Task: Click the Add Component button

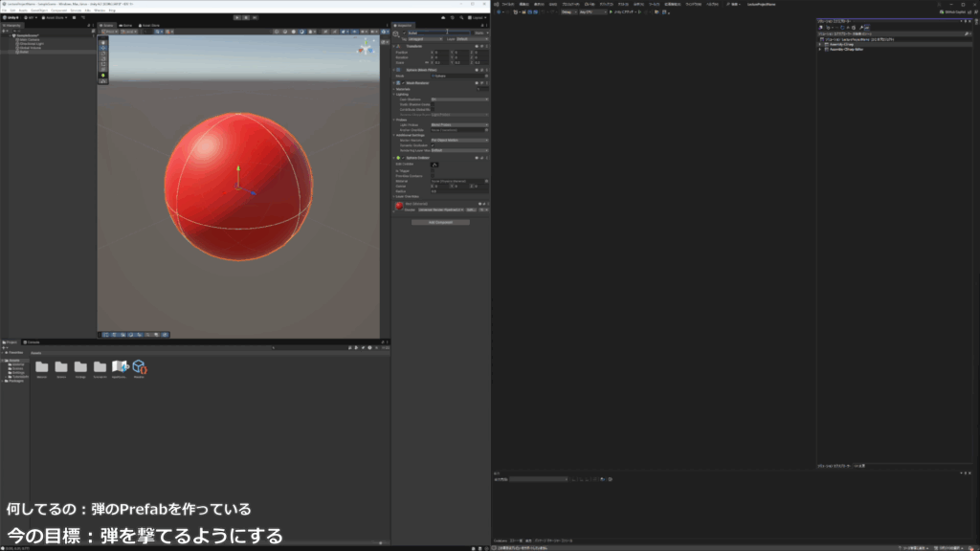Action: tap(439, 222)
